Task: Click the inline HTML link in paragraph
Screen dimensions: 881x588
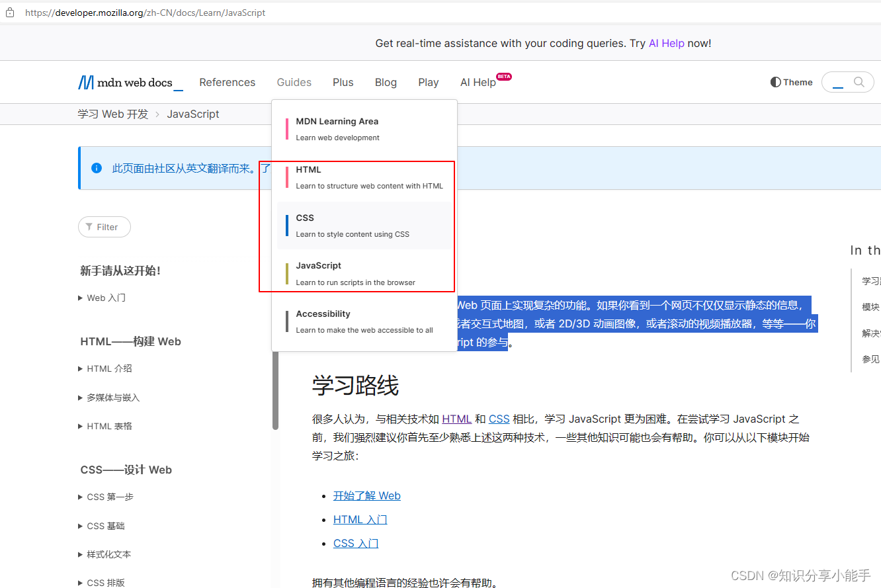Action: pos(456,419)
